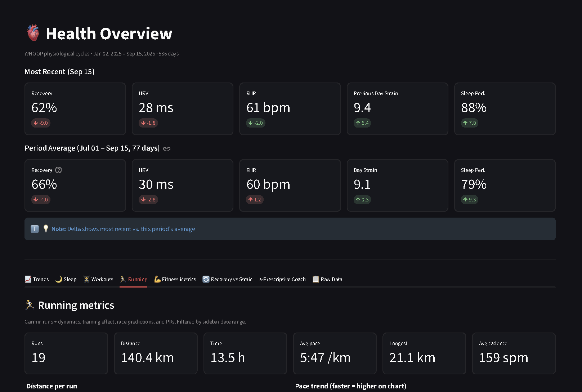Click the -1.8 HRV delta badge
The image size is (582, 392).
(148, 123)
